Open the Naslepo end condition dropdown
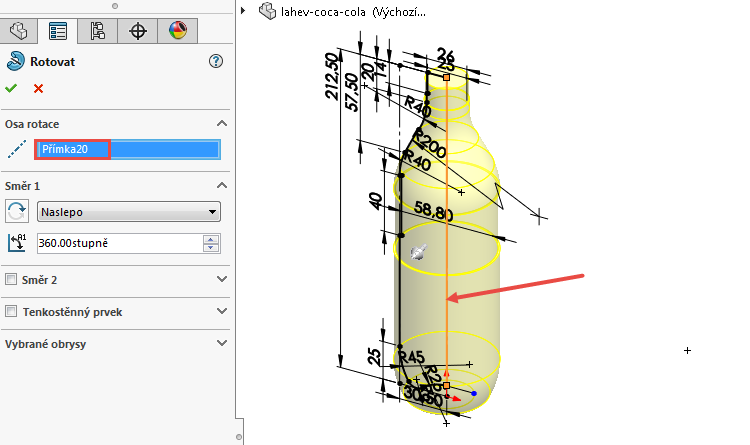This screenshot has height=445, width=750. click(x=129, y=211)
